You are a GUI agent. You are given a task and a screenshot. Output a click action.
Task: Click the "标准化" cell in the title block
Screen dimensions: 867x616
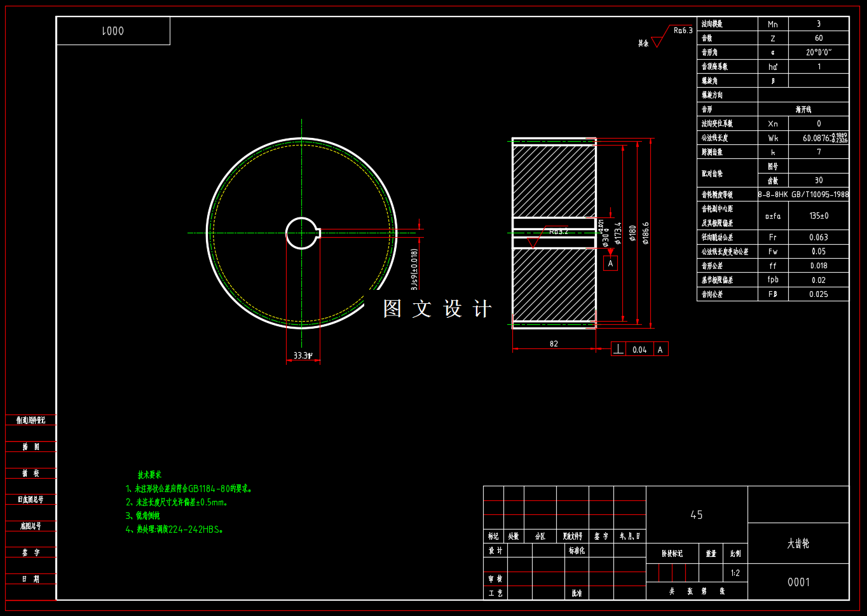tap(577, 551)
